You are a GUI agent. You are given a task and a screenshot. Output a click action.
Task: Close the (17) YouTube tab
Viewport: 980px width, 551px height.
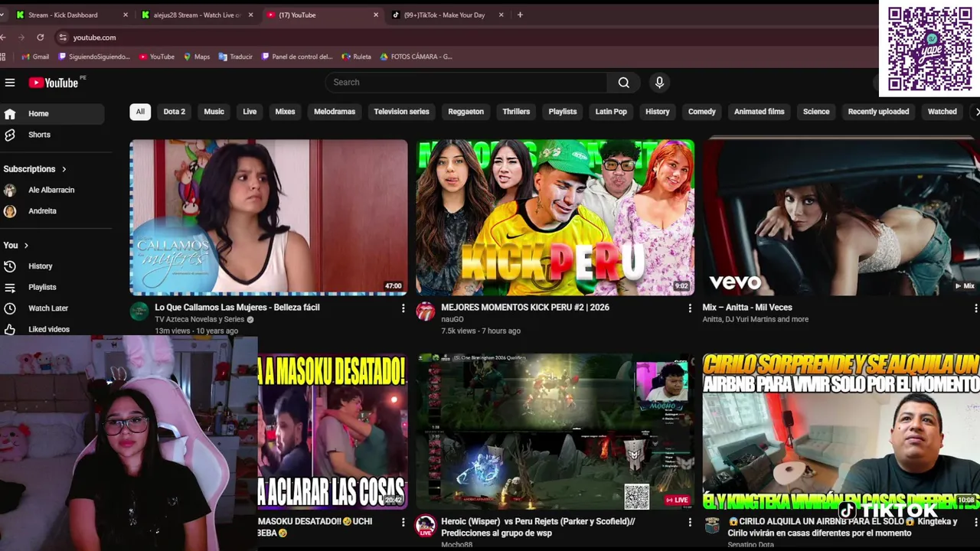click(376, 15)
